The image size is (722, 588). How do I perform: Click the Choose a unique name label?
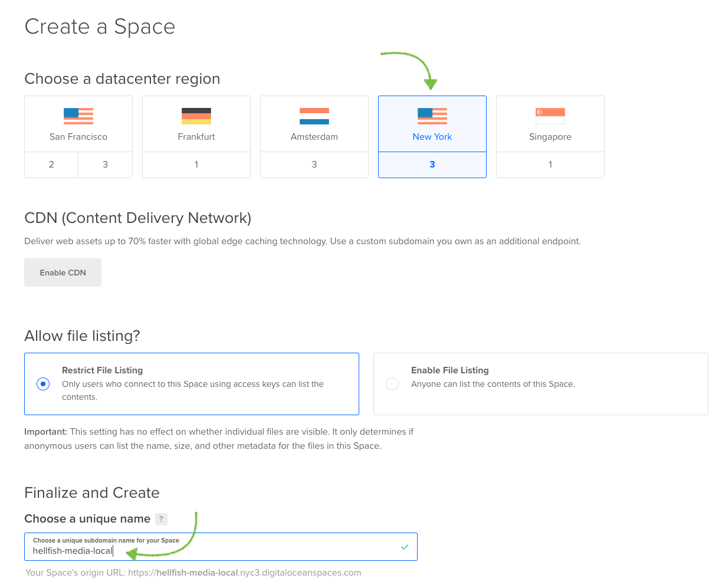coord(87,519)
